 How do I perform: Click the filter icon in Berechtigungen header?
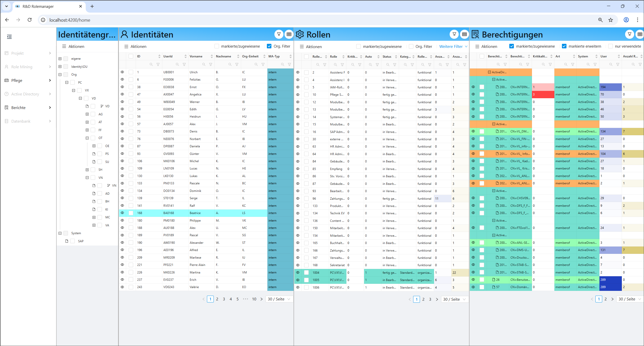(629, 34)
